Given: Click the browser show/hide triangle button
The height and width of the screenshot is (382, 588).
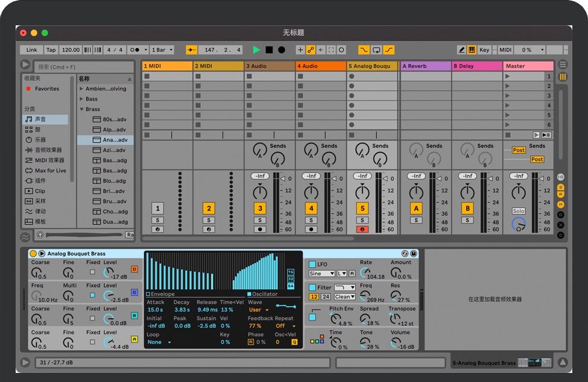Looking at the screenshot, I should [25, 64].
